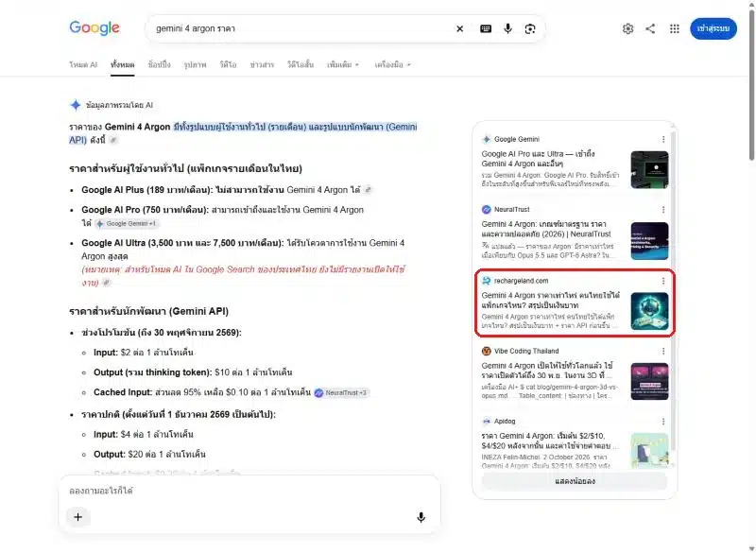Click the Google Gemini source favicon
The height and width of the screenshot is (553, 756).
(x=486, y=139)
